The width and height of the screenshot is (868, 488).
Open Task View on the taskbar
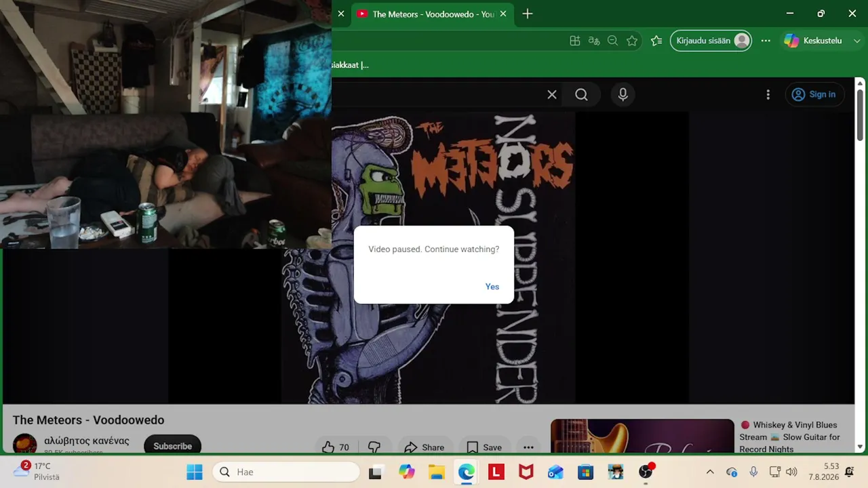click(375, 472)
